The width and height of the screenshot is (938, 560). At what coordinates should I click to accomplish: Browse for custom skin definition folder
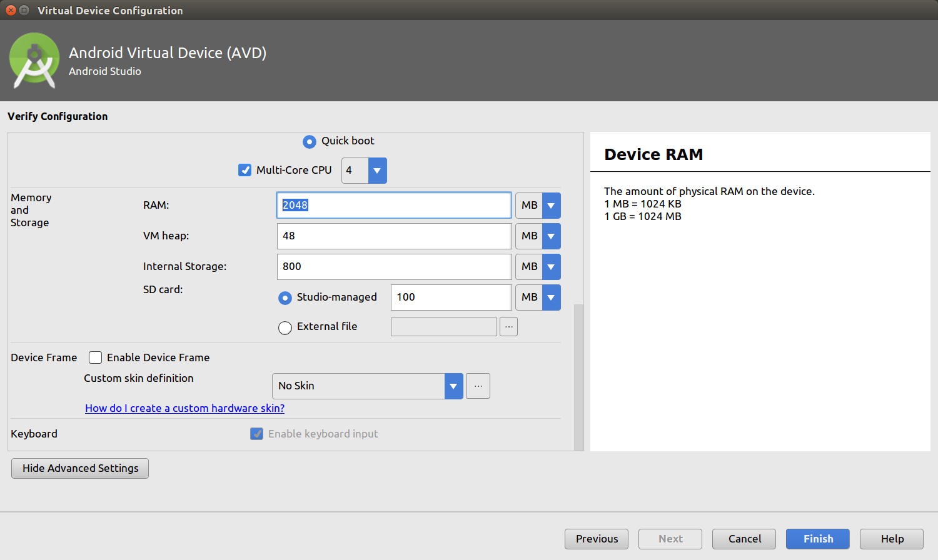[478, 386]
